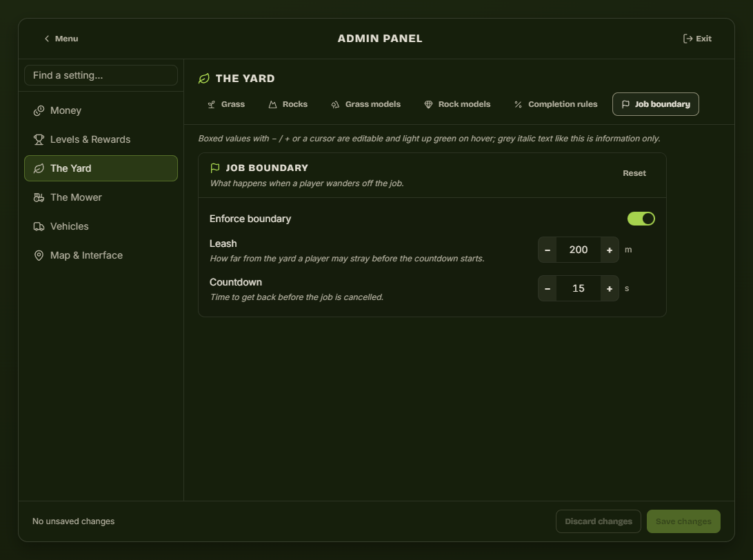
Task: Open the Grass models tab
Action: (x=365, y=104)
